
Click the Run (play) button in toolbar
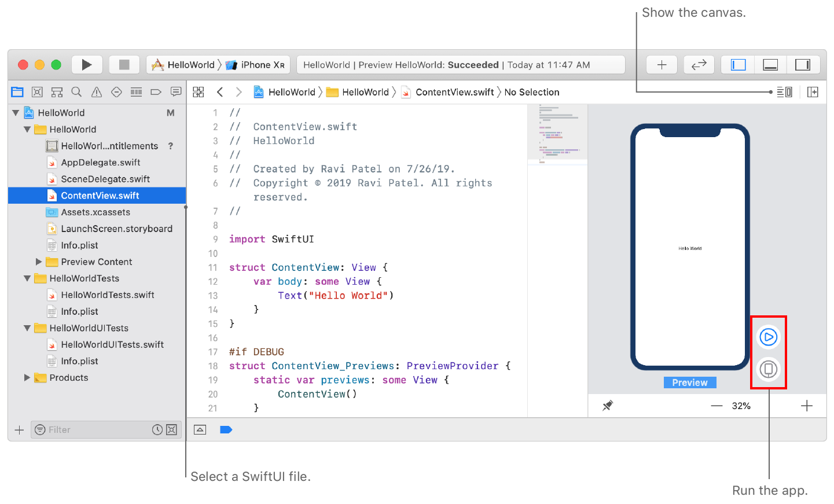[x=87, y=65]
